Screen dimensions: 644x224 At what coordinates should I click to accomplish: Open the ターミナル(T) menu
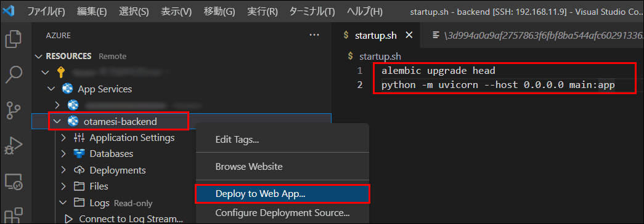point(312,12)
